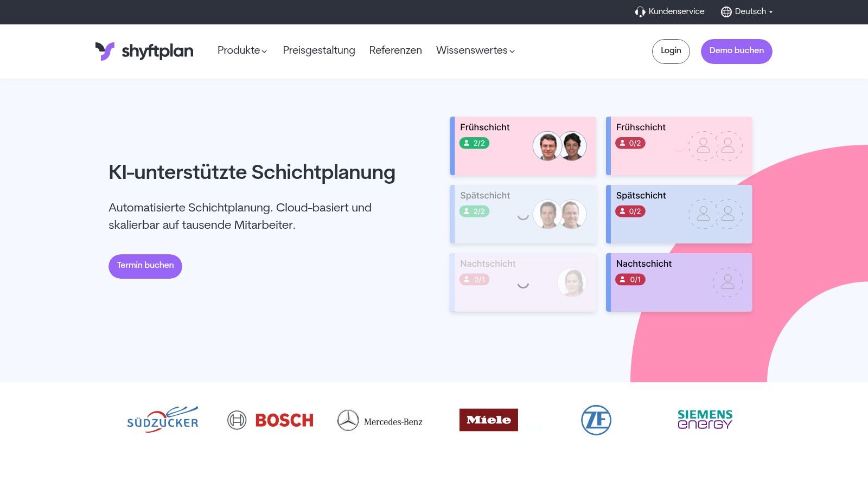The image size is (868, 488).
Task: Click the ZF logo
Action: point(596,420)
